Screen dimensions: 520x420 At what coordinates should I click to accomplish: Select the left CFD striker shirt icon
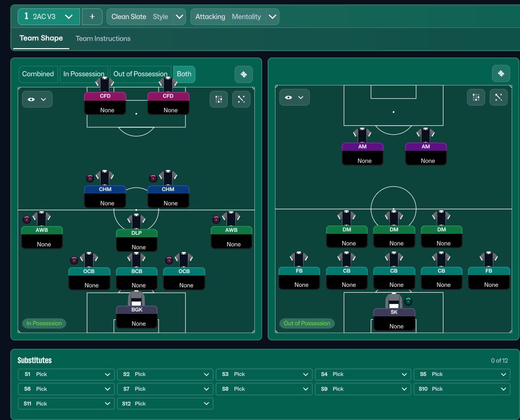click(105, 84)
